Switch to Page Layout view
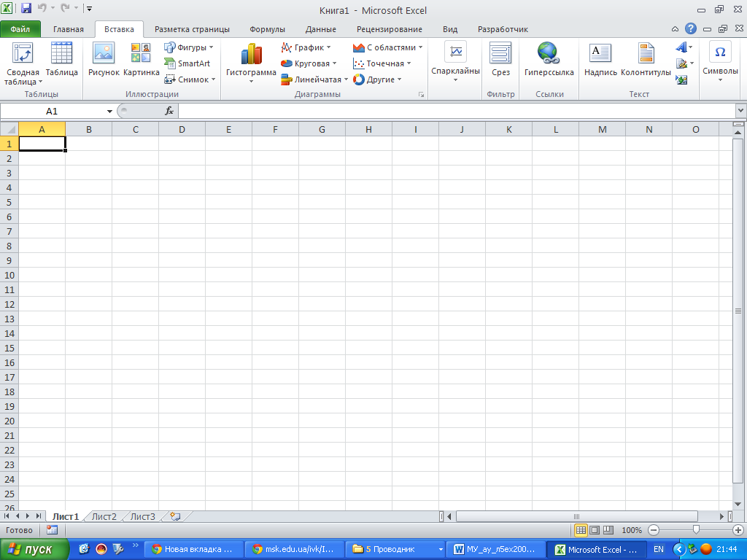This screenshot has height=560, width=747. [x=594, y=530]
